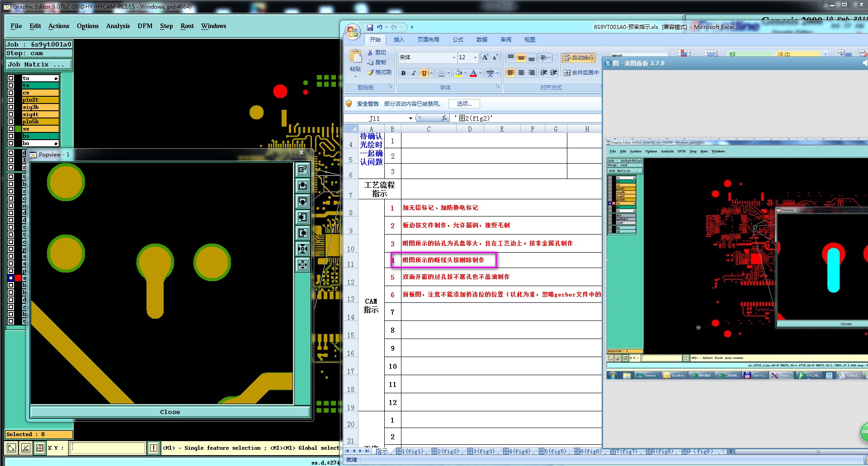The height and width of the screenshot is (466, 868).
Task: Click the pan left icon in Popview
Action: (302, 217)
